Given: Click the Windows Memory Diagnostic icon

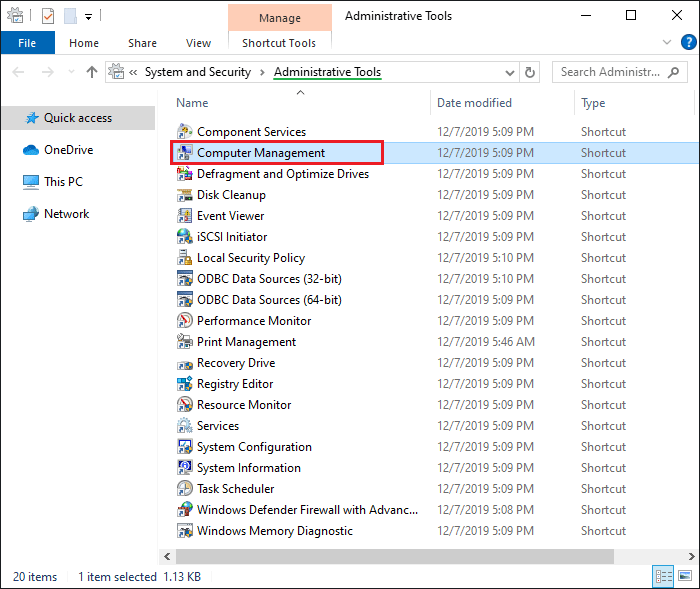Looking at the screenshot, I should click(x=184, y=531).
